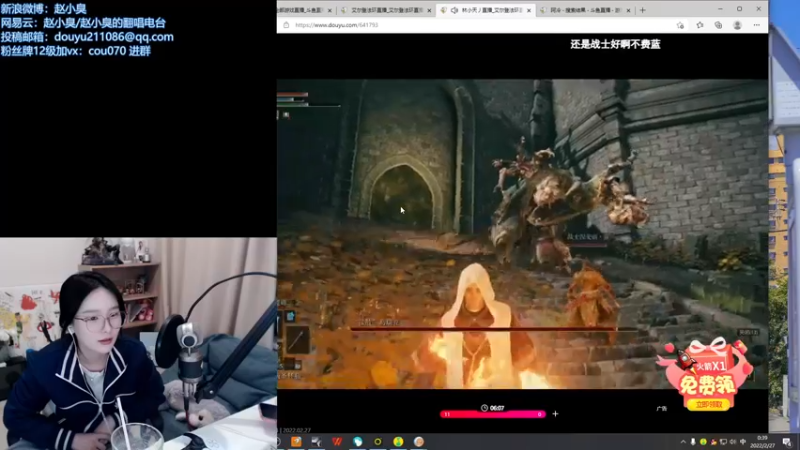
Task: Switch to the 搜索结果 斗鱼直播 tab
Action: click(x=585, y=10)
